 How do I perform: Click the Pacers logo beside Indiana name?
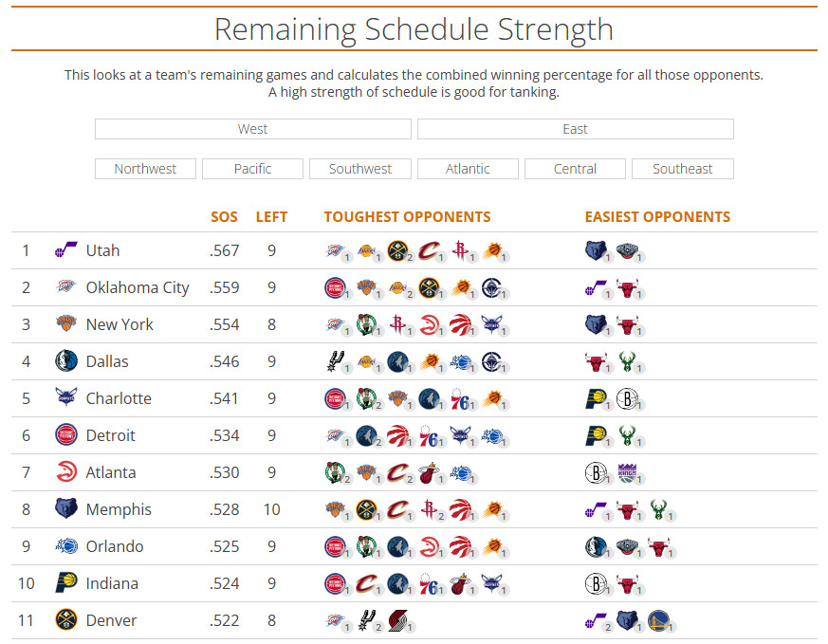coord(65,583)
